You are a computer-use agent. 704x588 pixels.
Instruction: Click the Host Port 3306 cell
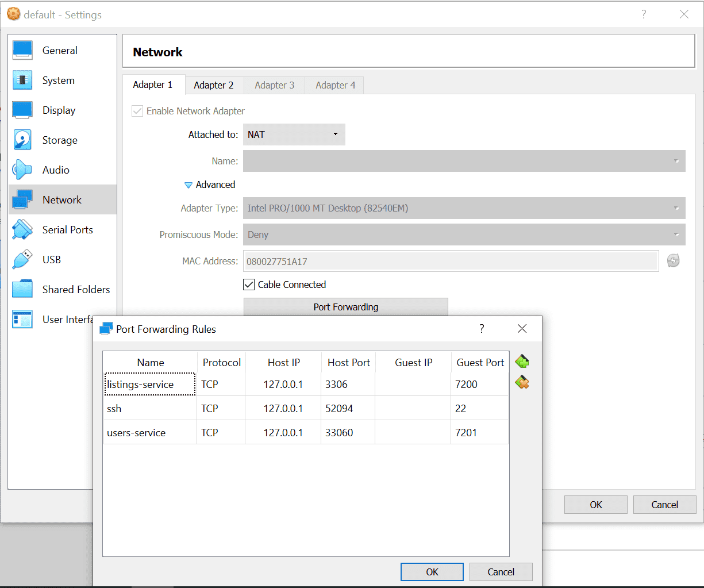point(348,384)
